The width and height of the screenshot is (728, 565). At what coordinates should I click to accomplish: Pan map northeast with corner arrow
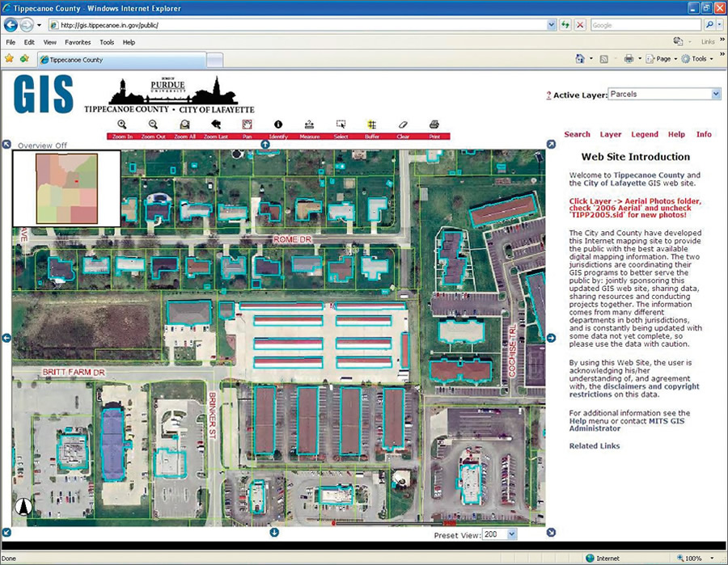551,145
